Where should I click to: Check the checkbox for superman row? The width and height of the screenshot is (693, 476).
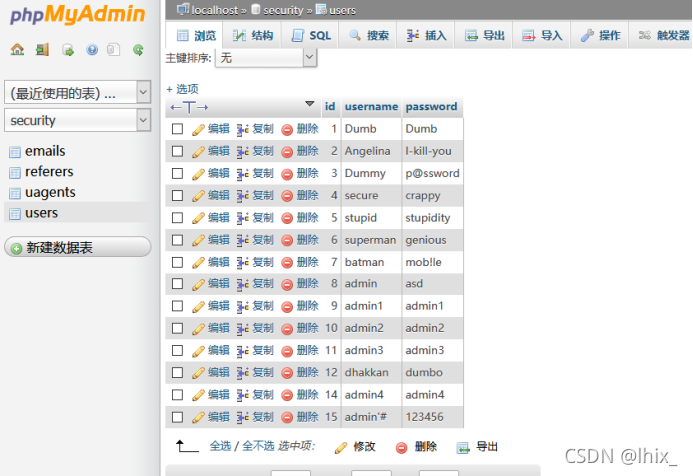[177, 240]
